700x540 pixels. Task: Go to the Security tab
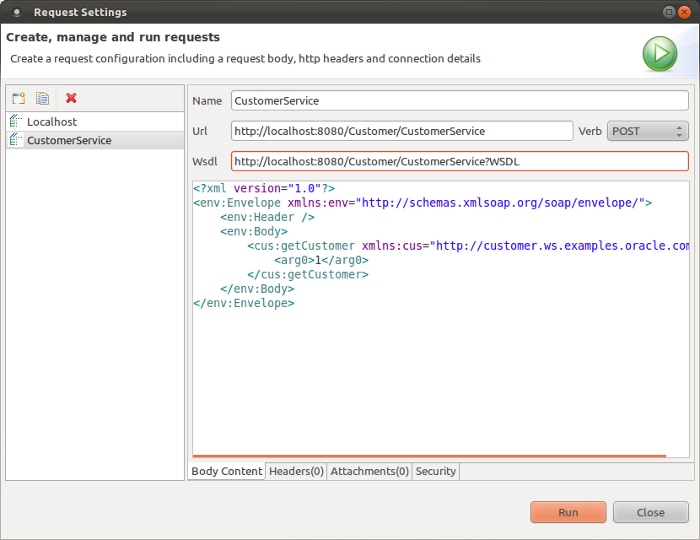tap(435, 471)
